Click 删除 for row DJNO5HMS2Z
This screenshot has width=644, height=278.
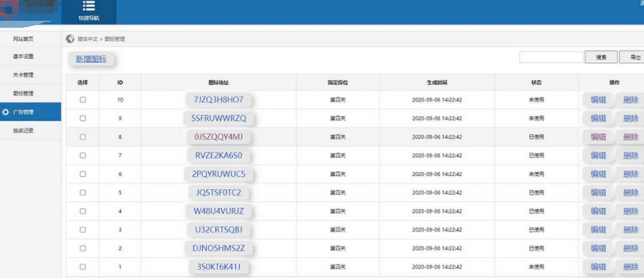[x=631, y=248]
